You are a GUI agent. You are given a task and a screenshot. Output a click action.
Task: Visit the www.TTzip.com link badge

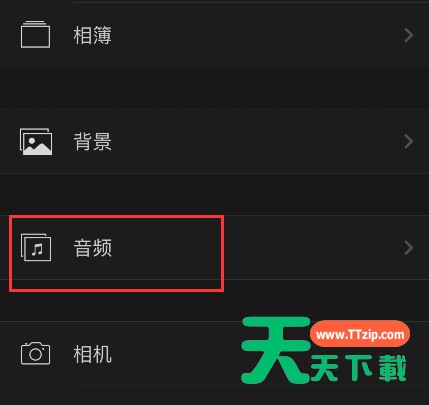click(x=360, y=334)
